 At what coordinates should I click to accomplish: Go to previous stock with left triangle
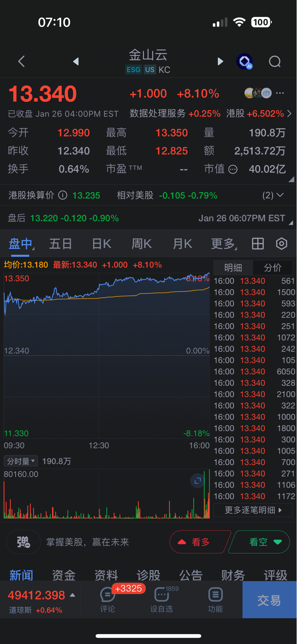(76, 61)
